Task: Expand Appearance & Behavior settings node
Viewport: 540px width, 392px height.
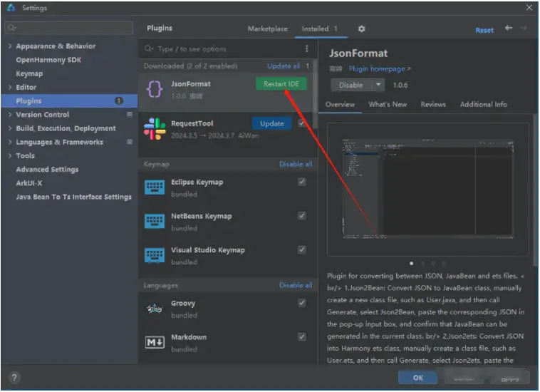Action: (10, 46)
